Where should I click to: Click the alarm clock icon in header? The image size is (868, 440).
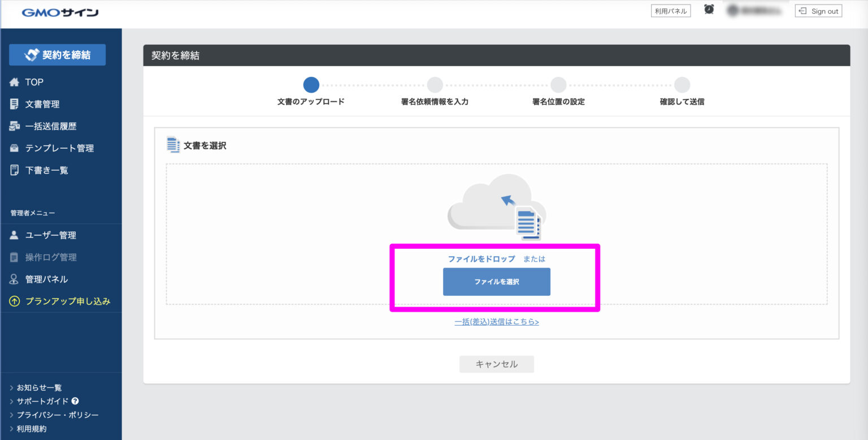(709, 10)
